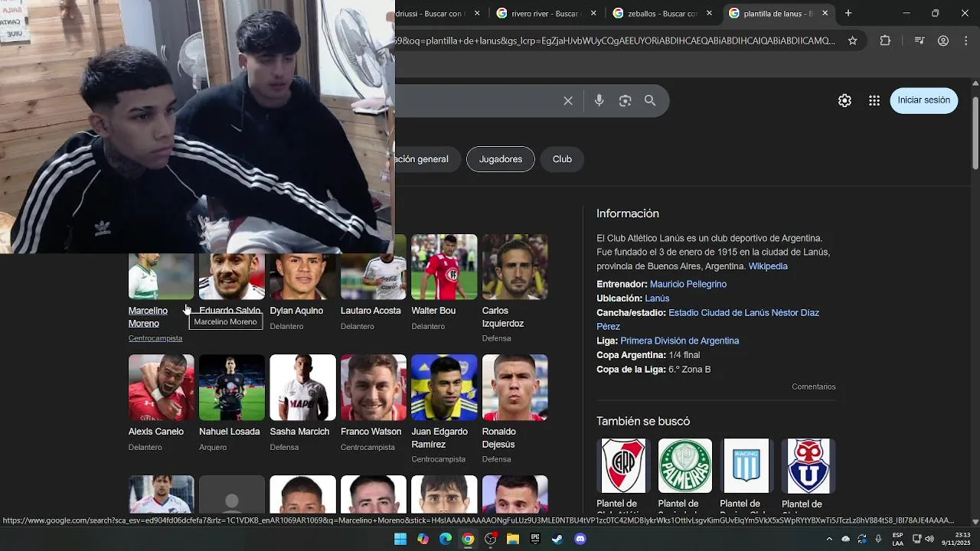Click the River Plate crest thumbnail
Screen dimensions: 980x551
pos(623,465)
